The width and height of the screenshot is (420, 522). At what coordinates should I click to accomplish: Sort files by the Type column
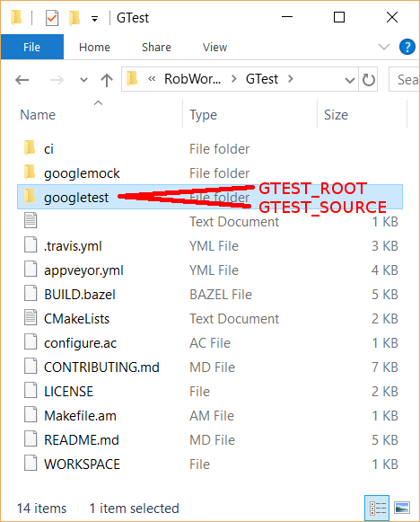click(x=203, y=115)
